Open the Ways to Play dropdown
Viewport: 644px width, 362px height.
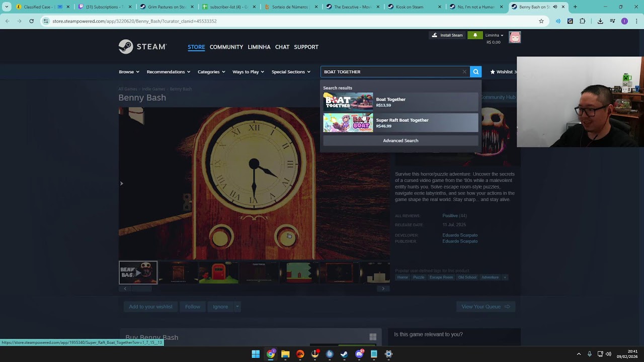coord(249,72)
